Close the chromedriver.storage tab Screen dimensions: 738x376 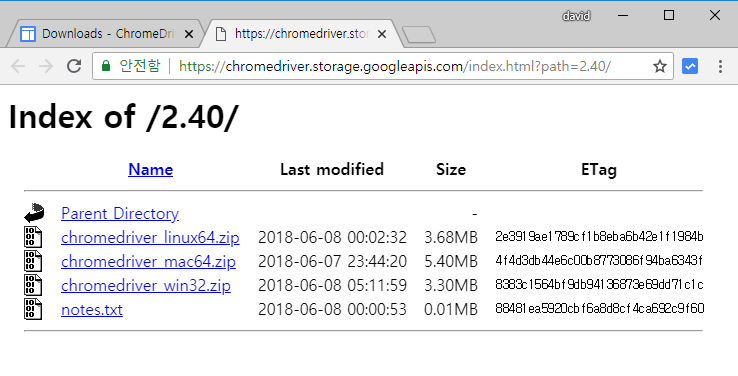click(382, 34)
